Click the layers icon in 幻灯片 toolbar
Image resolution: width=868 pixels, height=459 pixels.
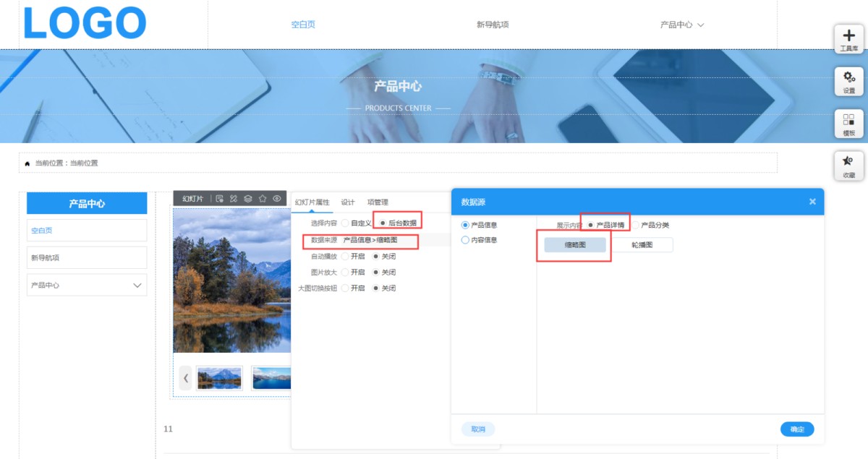click(248, 198)
